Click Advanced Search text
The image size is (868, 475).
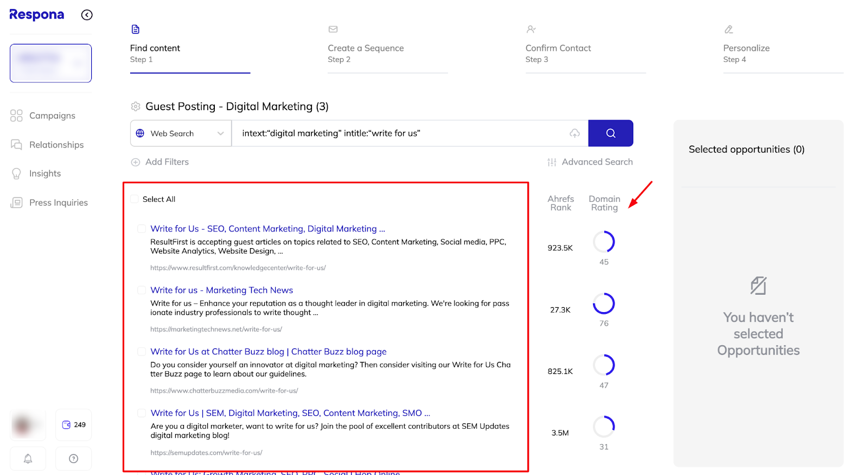click(597, 162)
